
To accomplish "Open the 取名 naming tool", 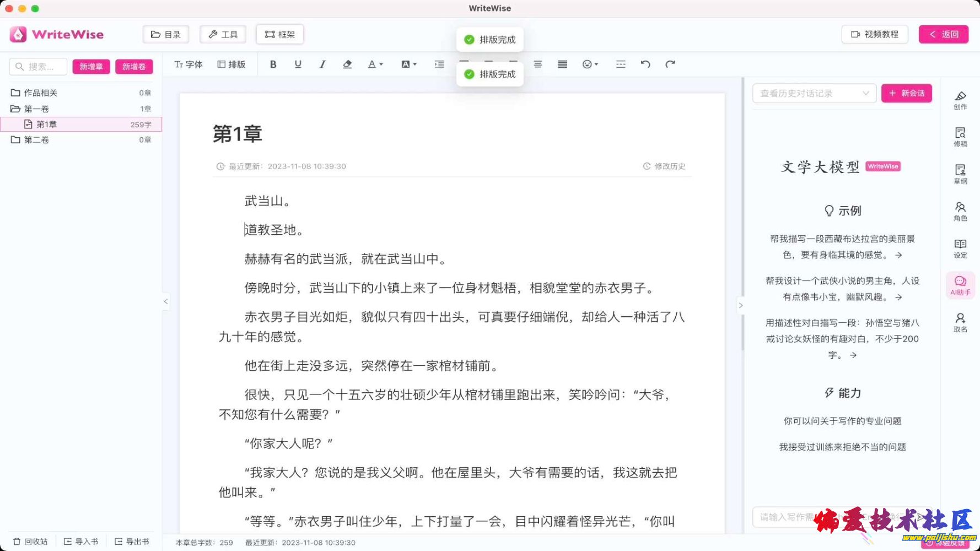I will [960, 322].
